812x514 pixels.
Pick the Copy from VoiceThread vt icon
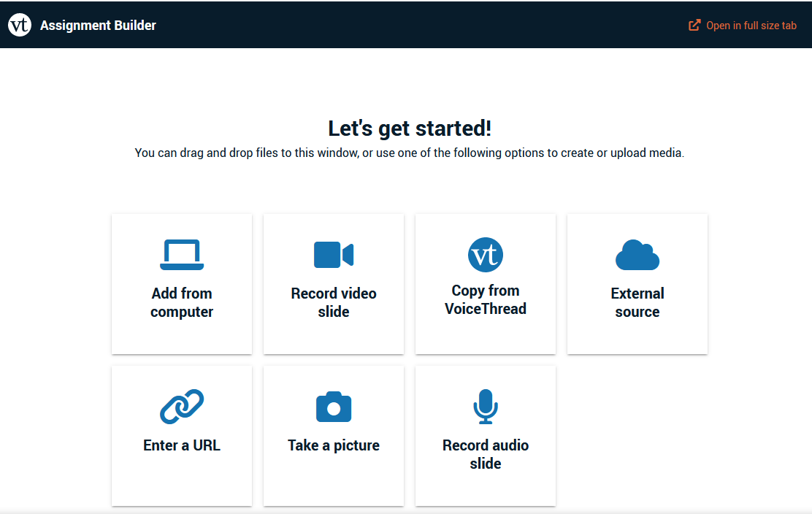[x=486, y=255]
